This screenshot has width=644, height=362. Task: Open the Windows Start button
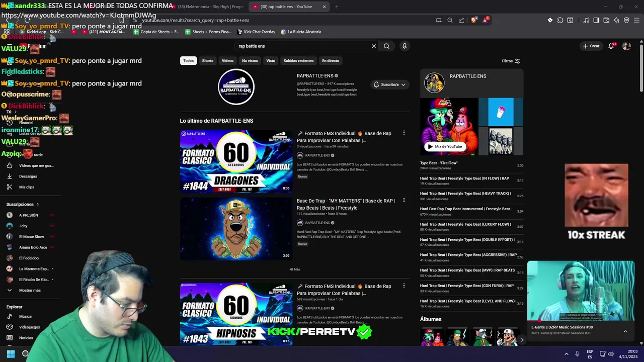click(11, 353)
